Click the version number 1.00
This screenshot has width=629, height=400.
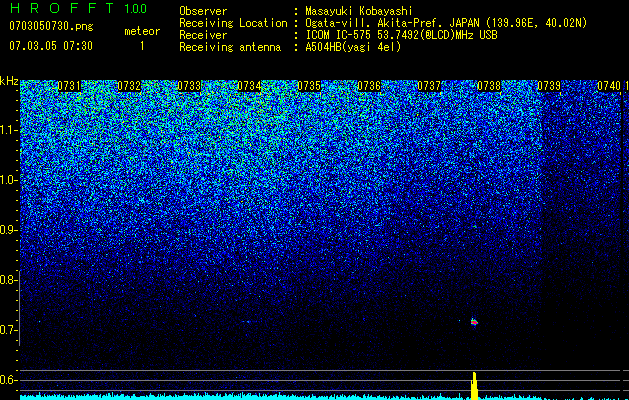pyautogui.click(x=136, y=8)
